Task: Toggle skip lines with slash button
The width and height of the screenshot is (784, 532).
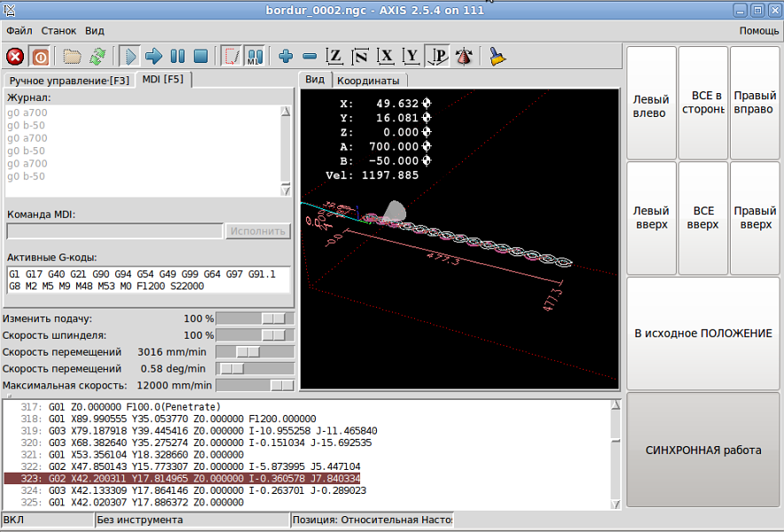Action: 231,56
